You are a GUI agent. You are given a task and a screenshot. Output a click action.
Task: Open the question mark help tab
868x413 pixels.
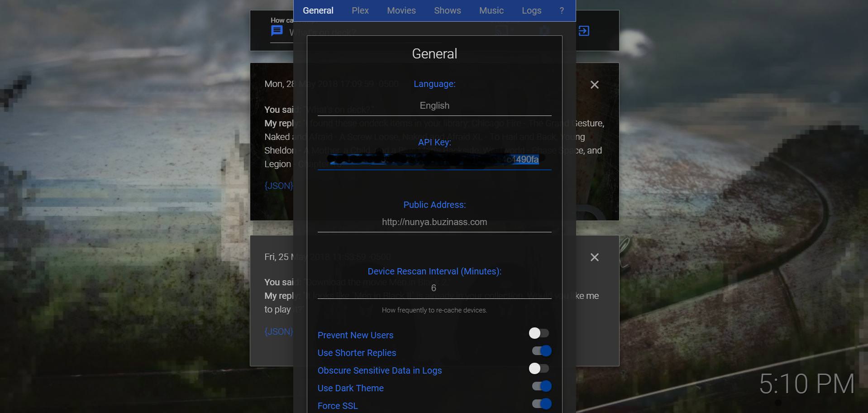point(562,10)
